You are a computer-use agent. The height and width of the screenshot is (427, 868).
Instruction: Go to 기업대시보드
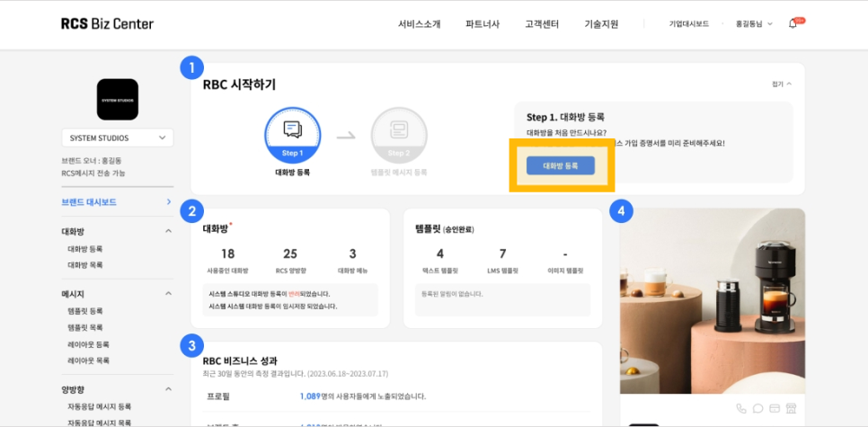[x=688, y=23]
